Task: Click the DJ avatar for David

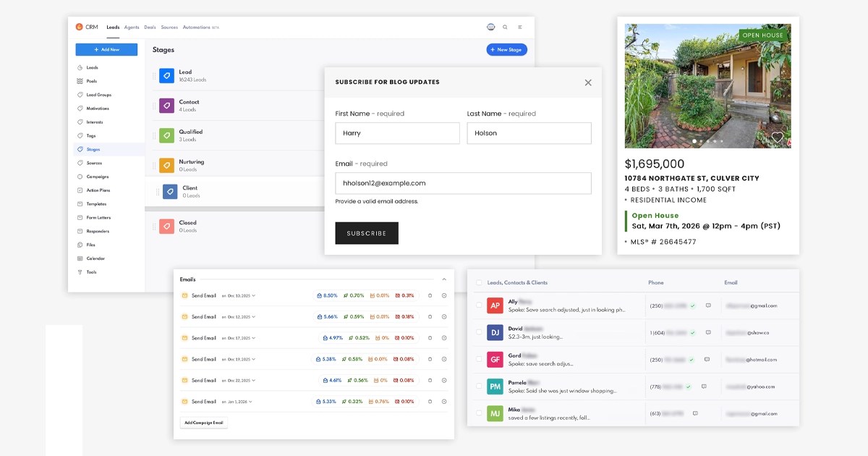Action: coord(495,332)
